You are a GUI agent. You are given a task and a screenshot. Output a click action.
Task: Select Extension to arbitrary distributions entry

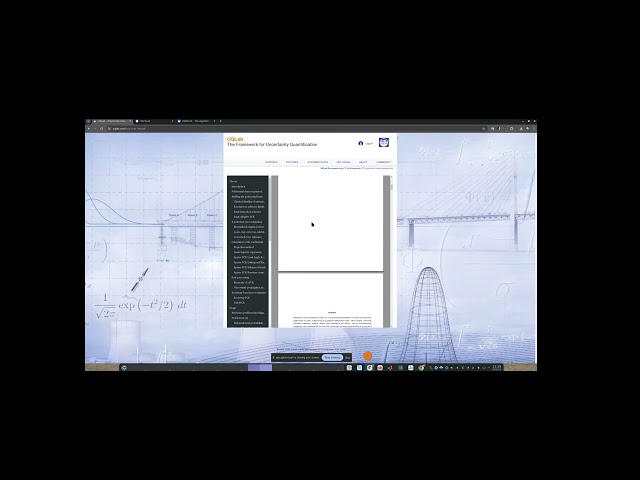249,207
